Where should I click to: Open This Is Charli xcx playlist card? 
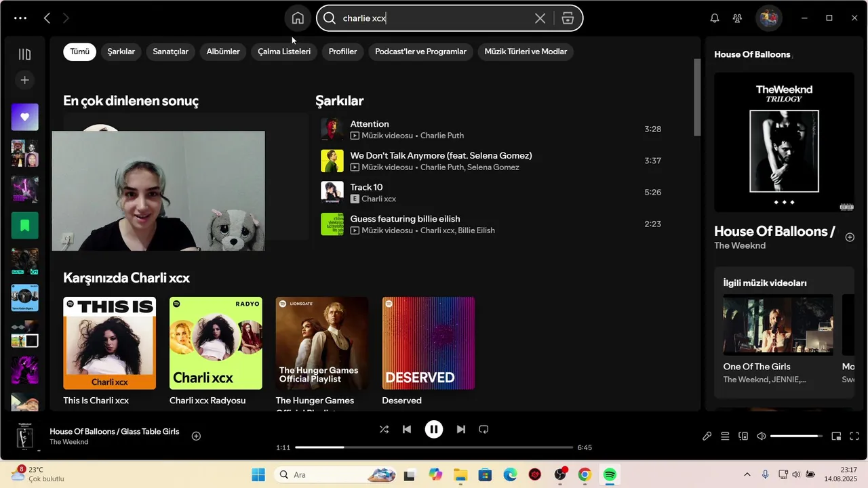pyautogui.click(x=109, y=351)
